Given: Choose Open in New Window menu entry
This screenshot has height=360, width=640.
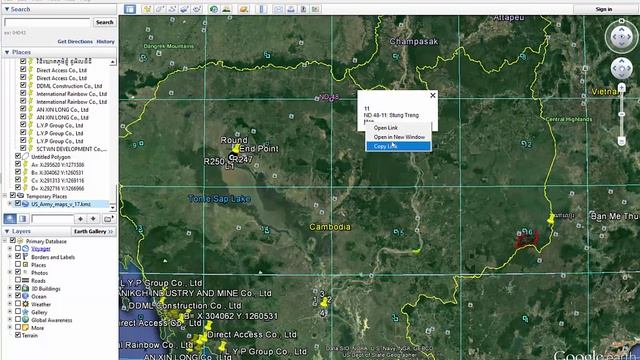Looking at the screenshot, I should click(x=398, y=137).
